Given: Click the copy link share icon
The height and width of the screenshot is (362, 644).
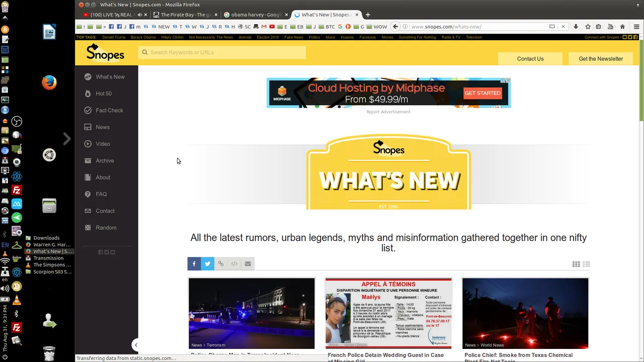Looking at the screenshot, I should pyautogui.click(x=221, y=264).
